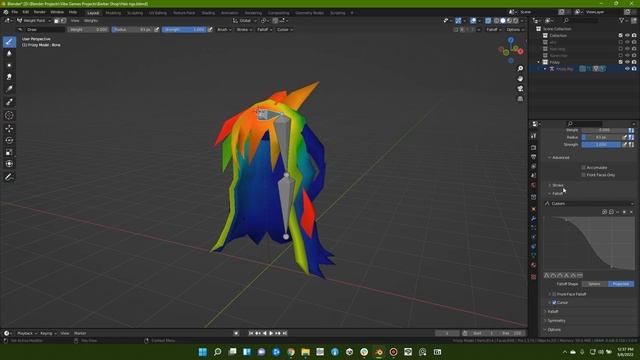Image resolution: width=640 pixels, height=360 pixels.
Task: Open the Brush dropdown in header
Action: click(224, 30)
